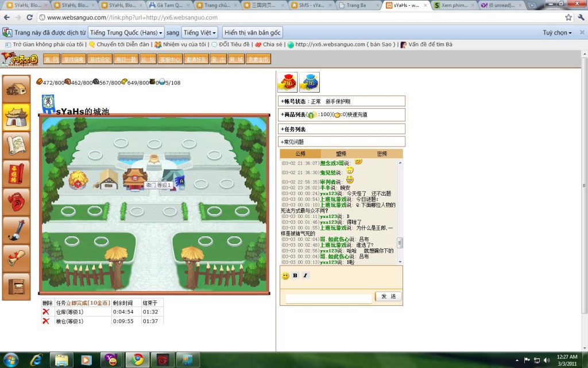Click the red lucky bag icon

pyautogui.click(x=288, y=82)
